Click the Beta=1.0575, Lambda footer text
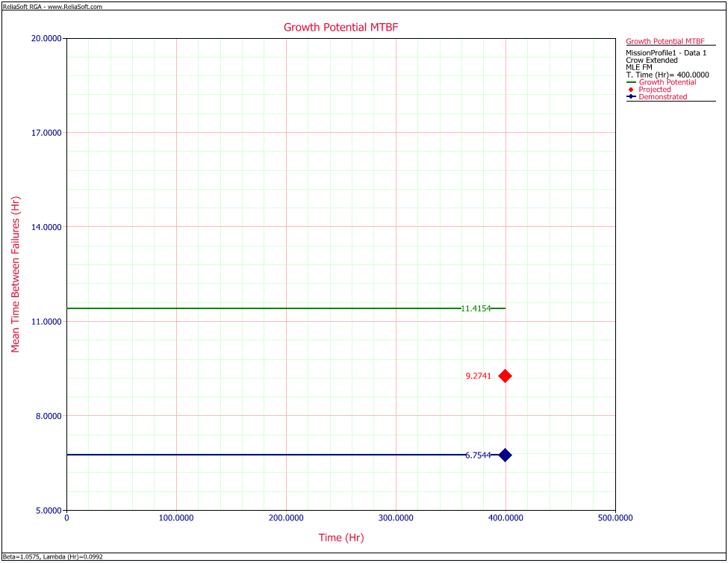Viewport: 728px width, 563px height. click(x=53, y=556)
